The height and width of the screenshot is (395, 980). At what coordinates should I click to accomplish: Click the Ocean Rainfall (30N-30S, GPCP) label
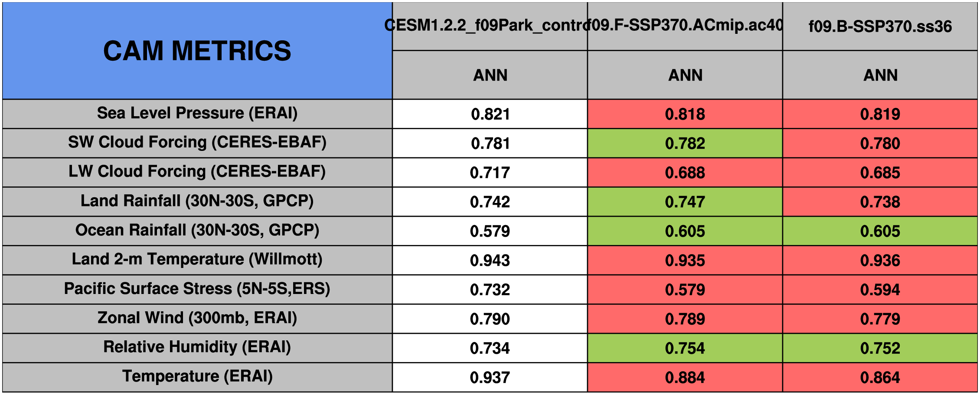pos(197,230)
